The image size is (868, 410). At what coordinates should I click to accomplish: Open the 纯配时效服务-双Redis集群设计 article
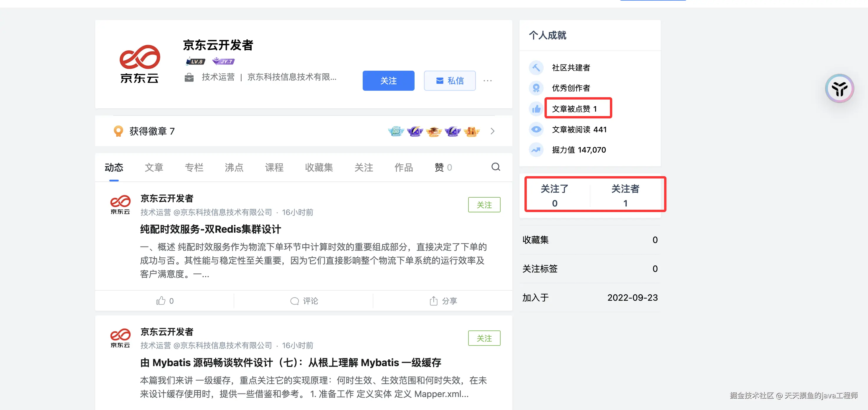pyautogui.click(x=211, y=229)
